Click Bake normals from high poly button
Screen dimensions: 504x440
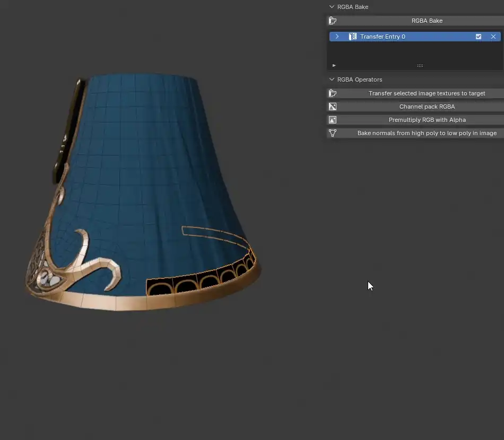point(415,133)
